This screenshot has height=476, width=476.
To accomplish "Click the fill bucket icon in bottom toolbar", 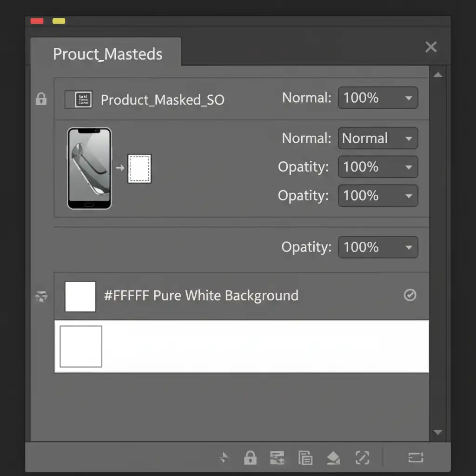I will (x=333, y=458).
